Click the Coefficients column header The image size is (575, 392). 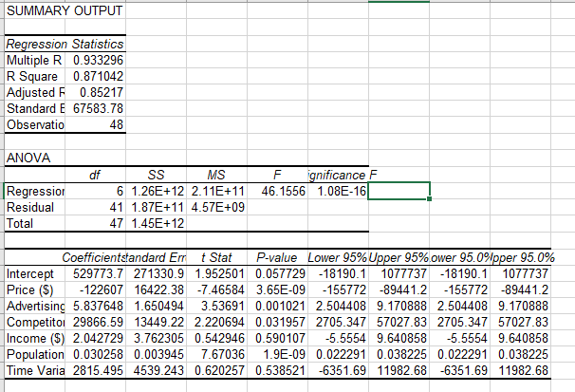tap(95, 257)
